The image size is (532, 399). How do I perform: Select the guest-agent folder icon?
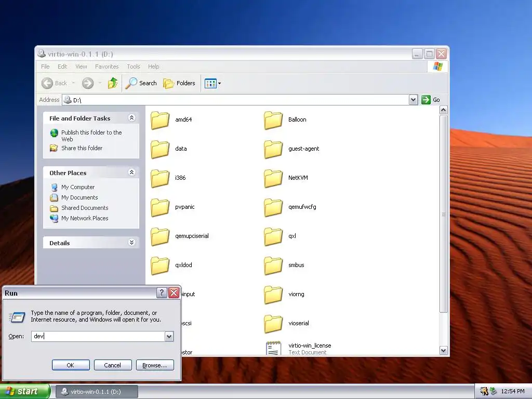click(273, 149)
